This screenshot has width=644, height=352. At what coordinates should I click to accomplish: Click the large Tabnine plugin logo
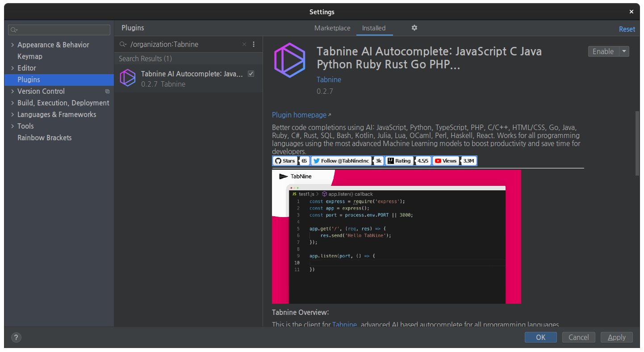tap(290, 60)
